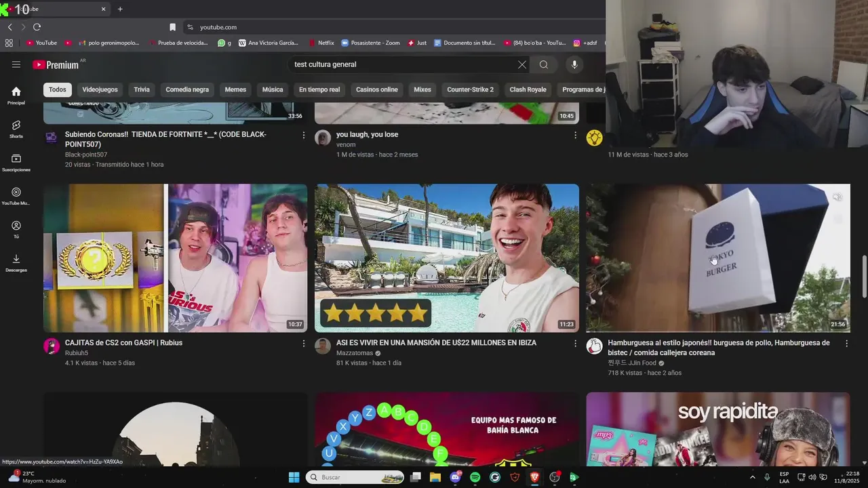
Task: Open the Tokyo Burger video thumbnail
Action: pos(717,258)
